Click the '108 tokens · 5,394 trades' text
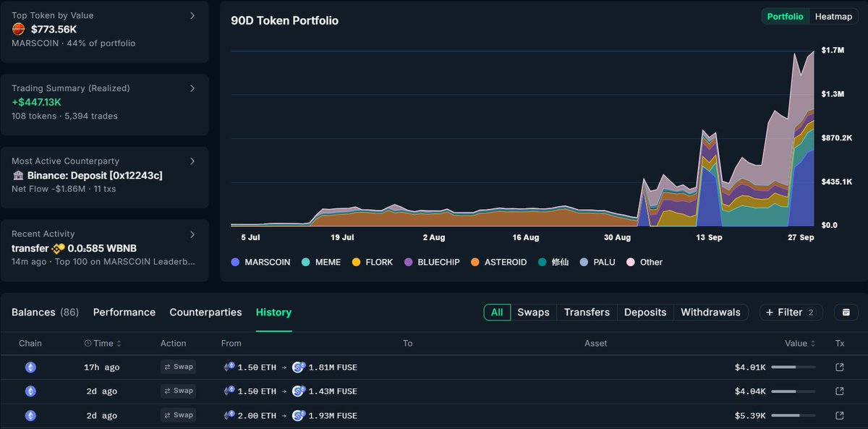This screenshot has width=868, height=429. 64,116
